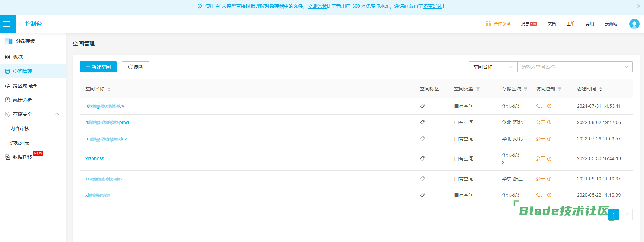The width and height of the screenshot is (644, 242).
Task: Sort by 空间名称 column
Action: coord(109,89)
